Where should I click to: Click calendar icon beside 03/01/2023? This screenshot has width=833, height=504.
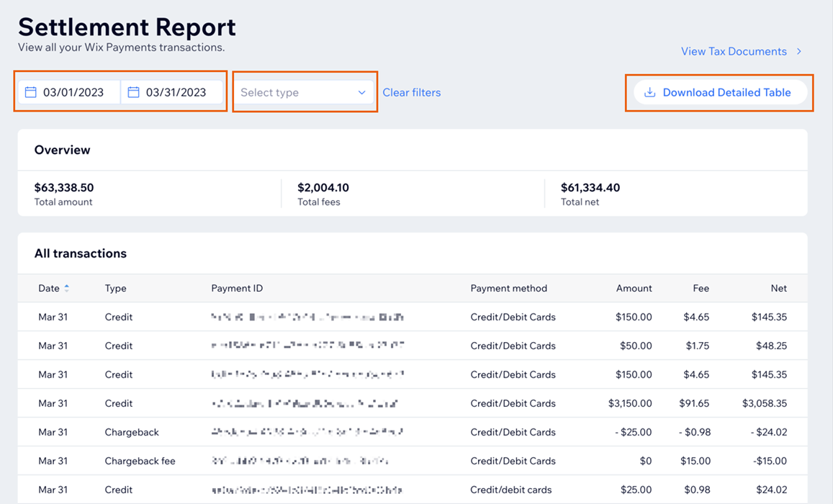[x=31, y=92]
